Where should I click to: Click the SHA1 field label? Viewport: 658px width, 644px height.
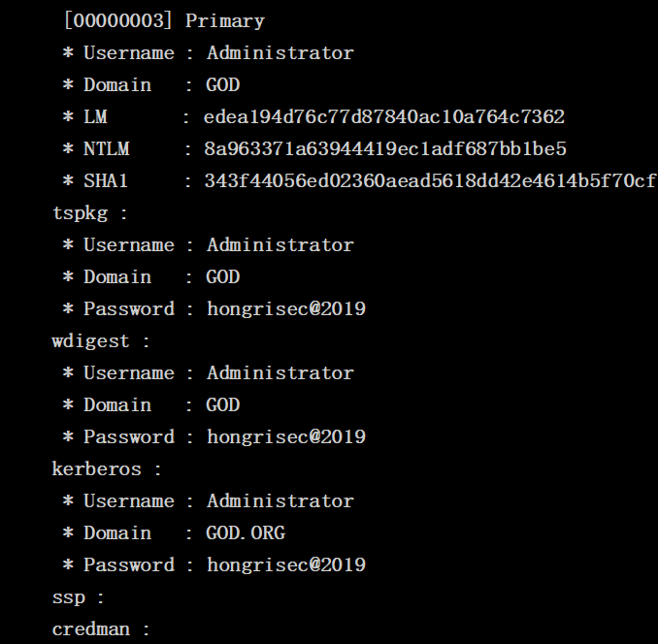tap(106, 181)
